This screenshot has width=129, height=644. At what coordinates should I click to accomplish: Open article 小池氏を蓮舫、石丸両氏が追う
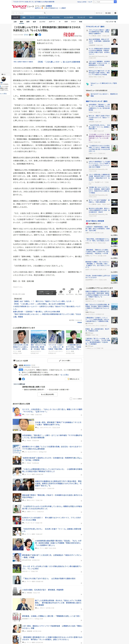click(x=43, y=590)
